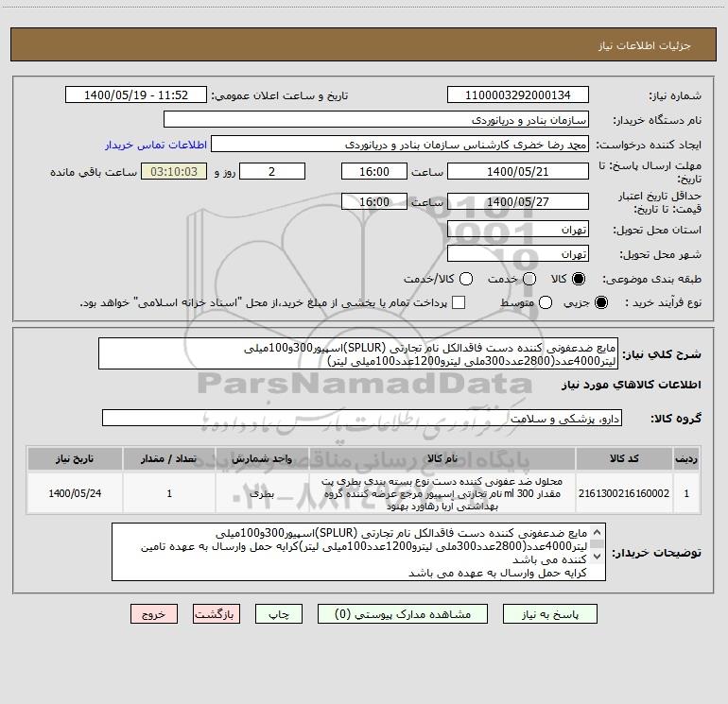The height and width of the screenshot is (704, 728).
Task: Click the تاریخ نیاز column header
Action: click(75, 459)
